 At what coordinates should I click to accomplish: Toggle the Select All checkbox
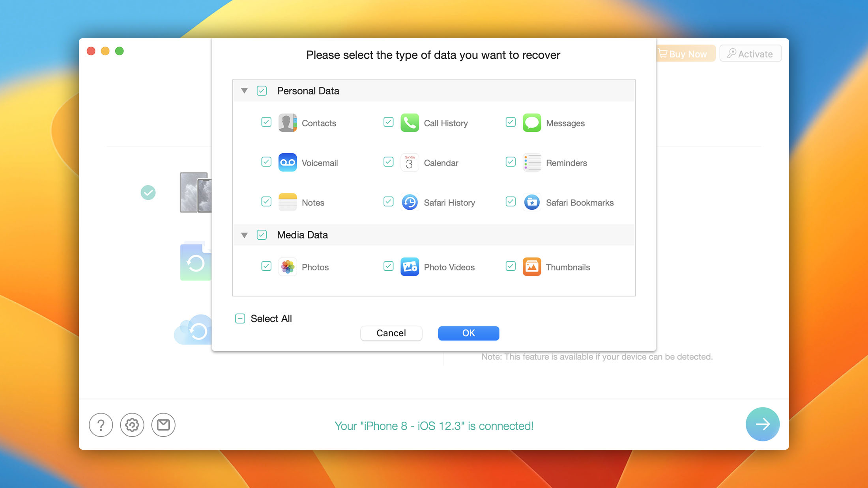coord(240,319)
